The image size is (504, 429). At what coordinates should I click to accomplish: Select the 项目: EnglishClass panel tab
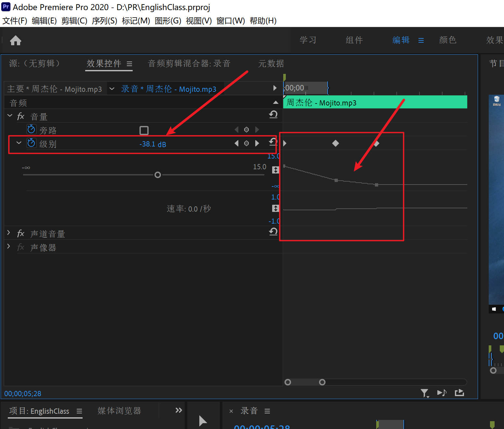pos(39,411)
